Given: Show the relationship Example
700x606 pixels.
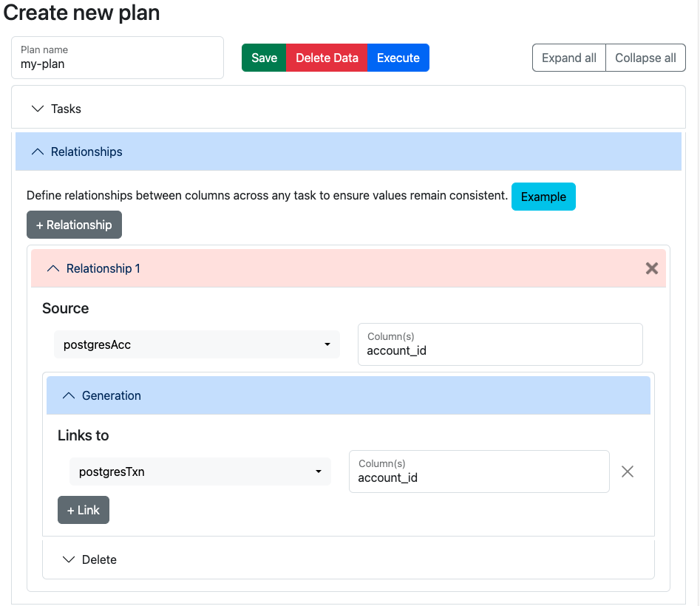Looking at the screenshot, I should (x=543, y=197).
